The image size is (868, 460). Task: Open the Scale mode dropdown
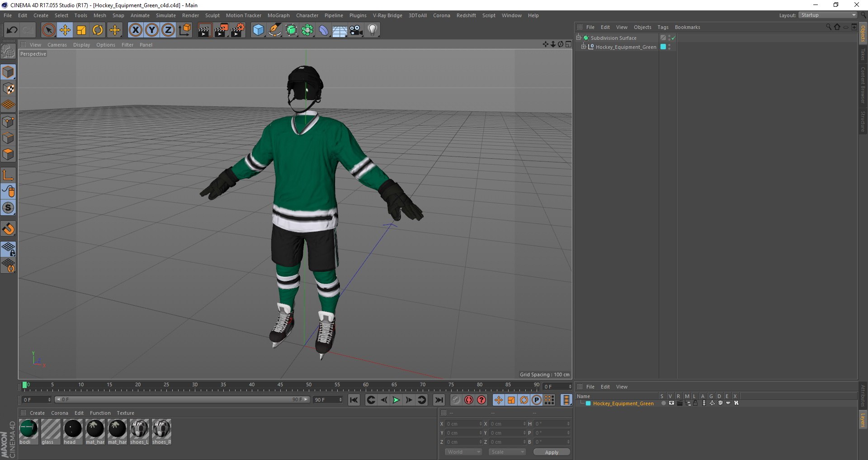(x=507, y=452)
